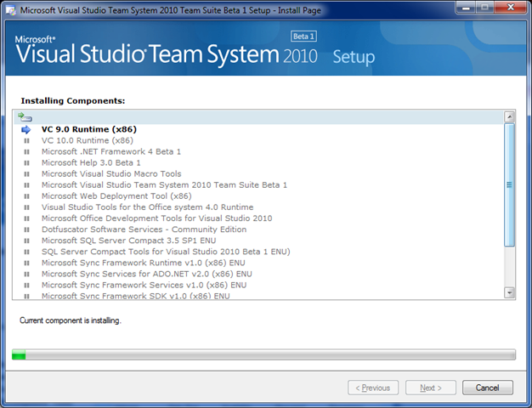The height and width of the screenshot is (408, 532).
Task: Click pause icon beside Microsoft .NET Framework 4
Action: (26, 152)
